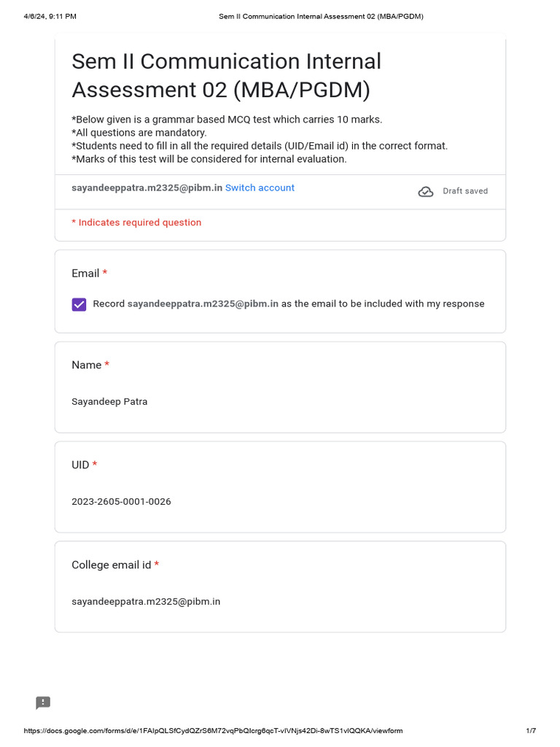Click the College email id question label

pyautogui.click(x=111, y=565)
